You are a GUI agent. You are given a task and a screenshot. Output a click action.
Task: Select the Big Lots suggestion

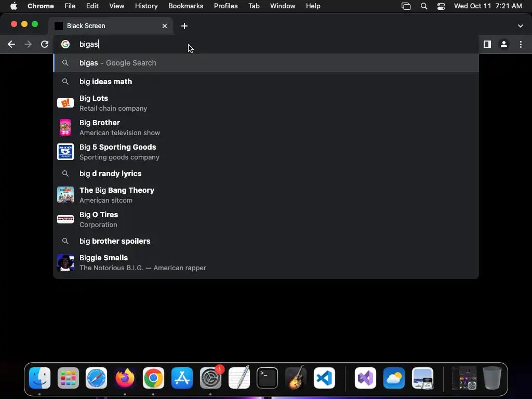[266, 103]
